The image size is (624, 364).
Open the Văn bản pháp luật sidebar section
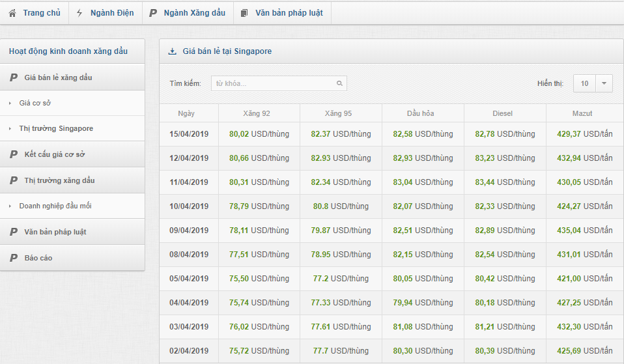coord(72,232)
